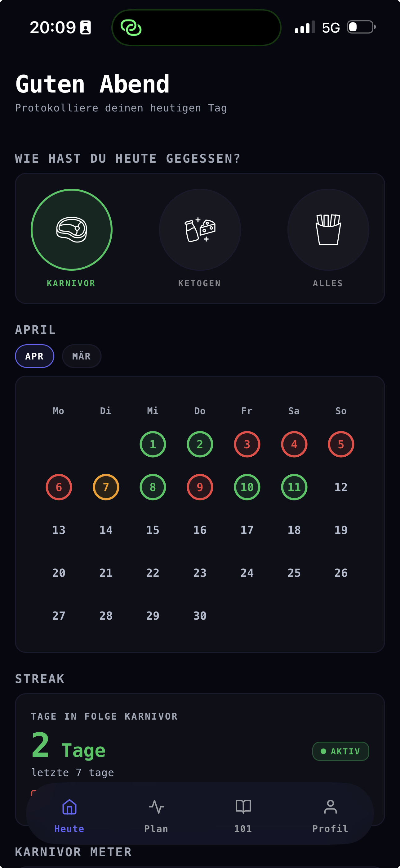Viewport: 400px width, 868px height.
Task: Pick the Alles fries icon
Action: 328,230
